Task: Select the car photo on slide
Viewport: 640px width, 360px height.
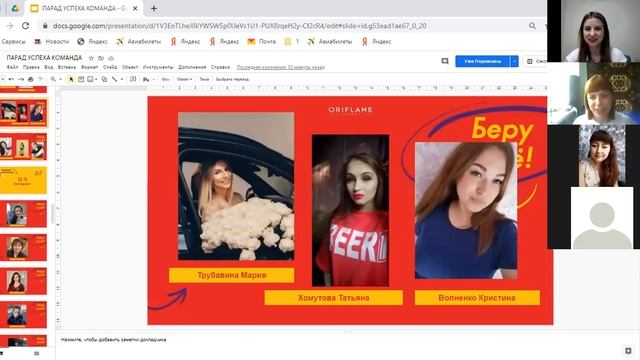Action: [236, 186]
